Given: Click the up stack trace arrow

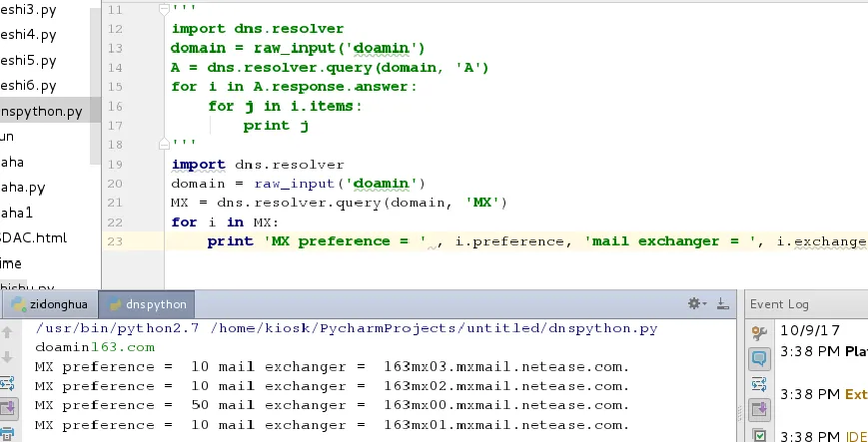Looking at the screenshot, I should tap(7, 332).
